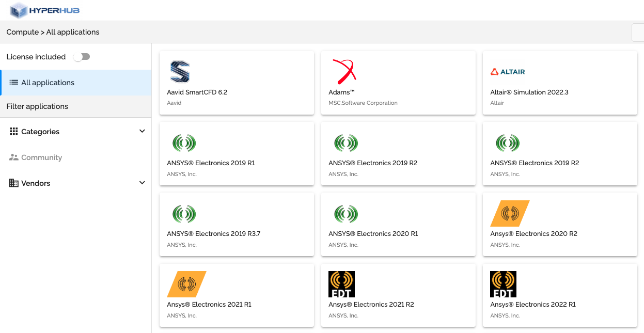Click the Ansys Electronics 2022 R1 EDT icon

pos(502,283)
